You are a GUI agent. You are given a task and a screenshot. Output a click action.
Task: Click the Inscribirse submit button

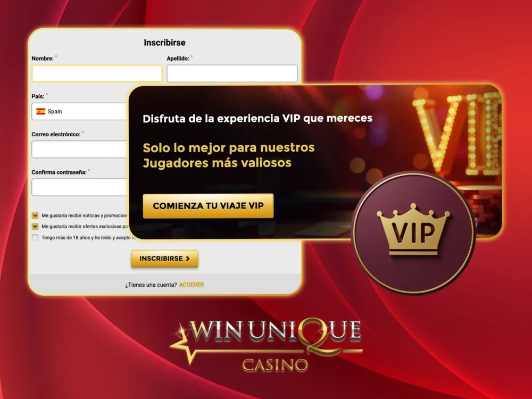(164, 259)
